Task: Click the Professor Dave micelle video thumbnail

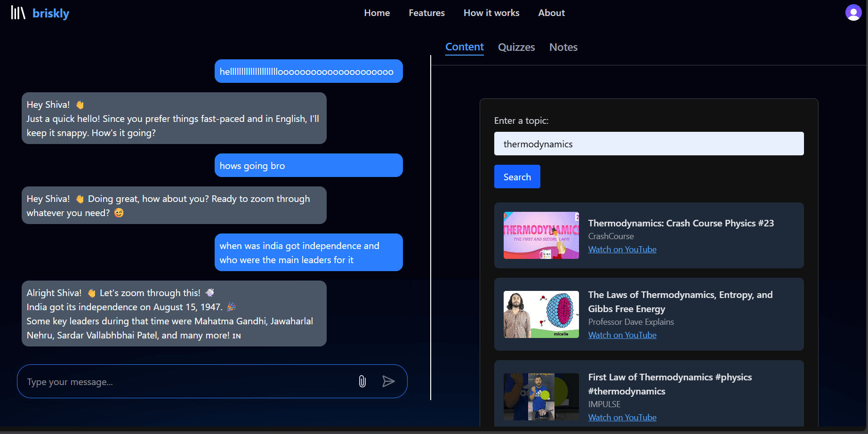Action: click(541, 314)
